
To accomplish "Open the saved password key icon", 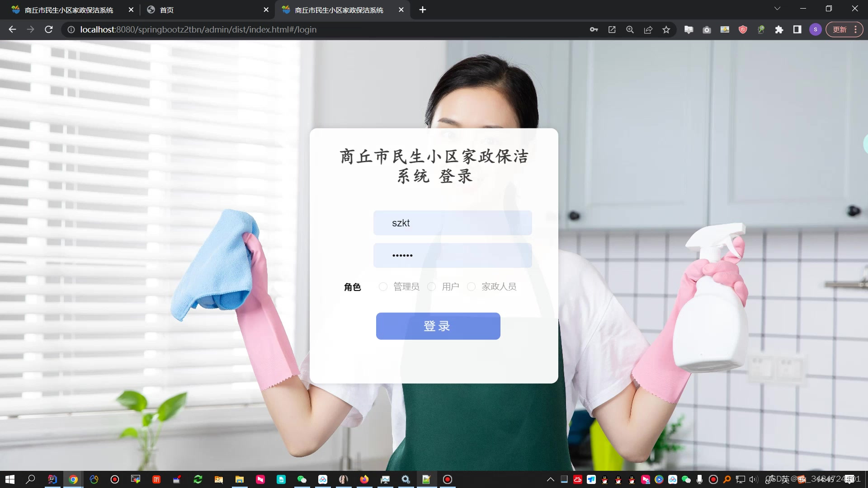I will pos(594,29).
